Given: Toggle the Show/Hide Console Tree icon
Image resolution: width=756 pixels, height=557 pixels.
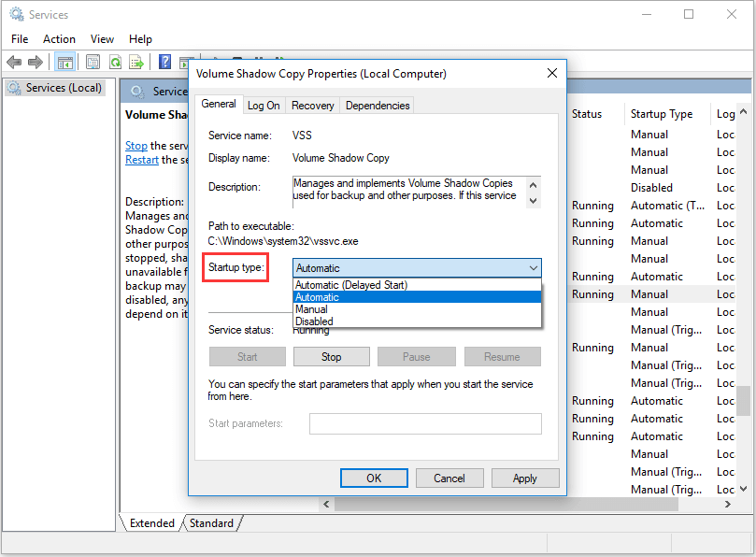Looking at the screenshot, I should 64,62.
